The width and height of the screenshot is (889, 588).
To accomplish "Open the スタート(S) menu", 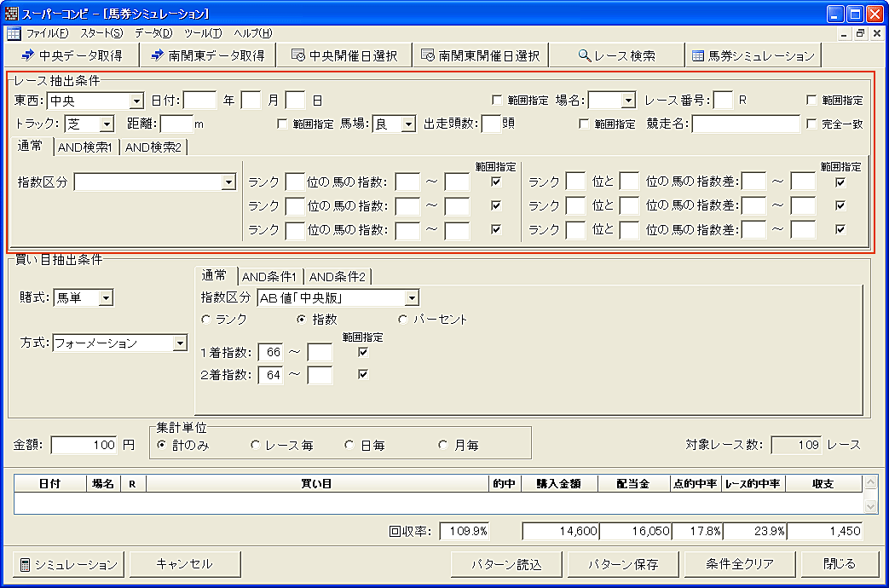I will point(101,33).
